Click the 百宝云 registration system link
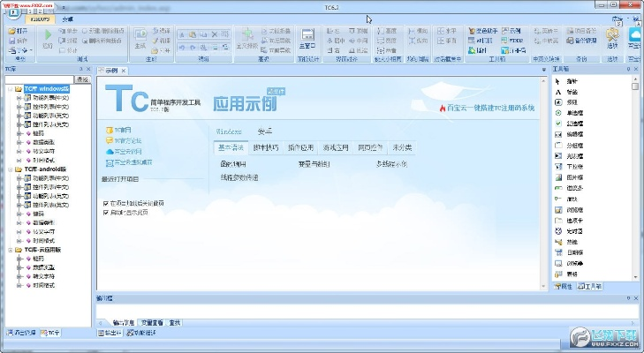The width and height of the screenshot is (644, 353). click(490, 108)
